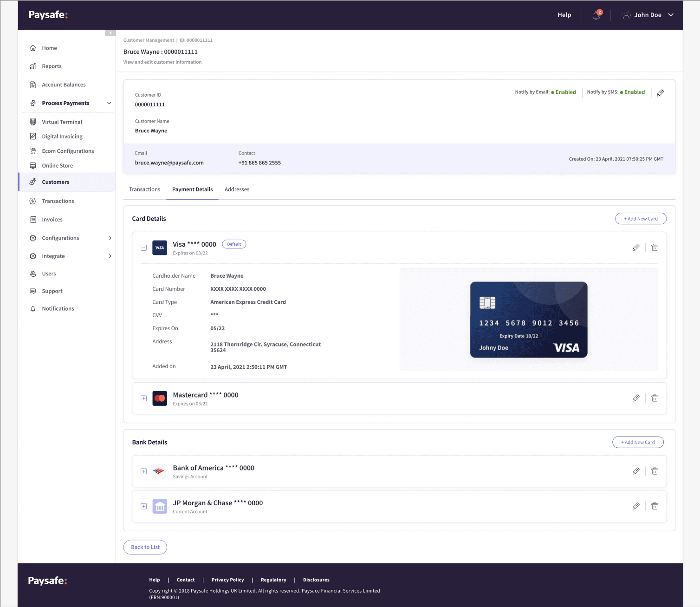Click the Notifications bell in sidebar
The image size is (700, 607).
click(x=33, y=308)
